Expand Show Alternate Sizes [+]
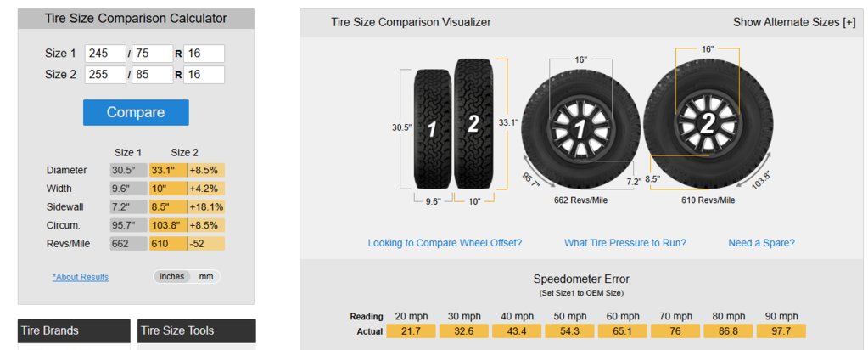868x350 pixels. [794, 23]
